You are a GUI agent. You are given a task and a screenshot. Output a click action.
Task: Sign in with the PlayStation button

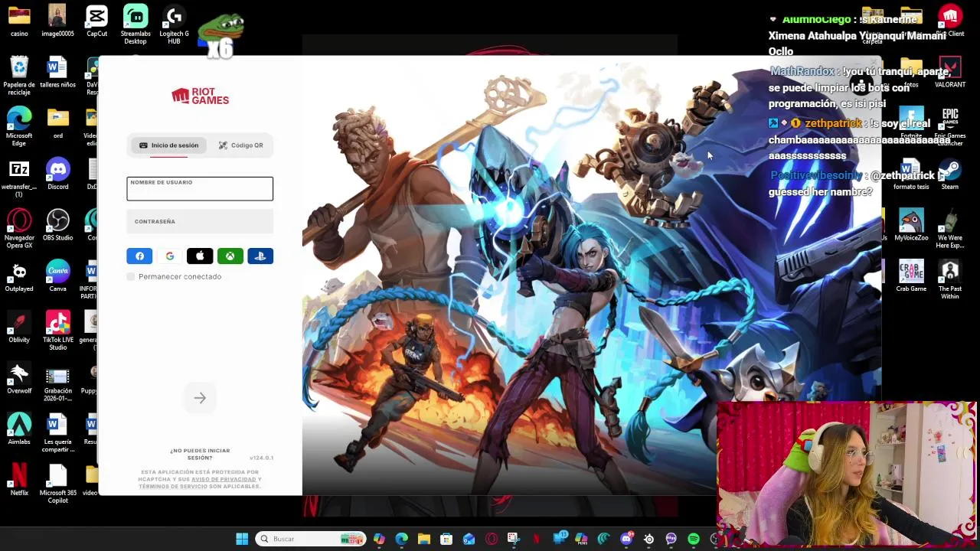tap(260, 256)
